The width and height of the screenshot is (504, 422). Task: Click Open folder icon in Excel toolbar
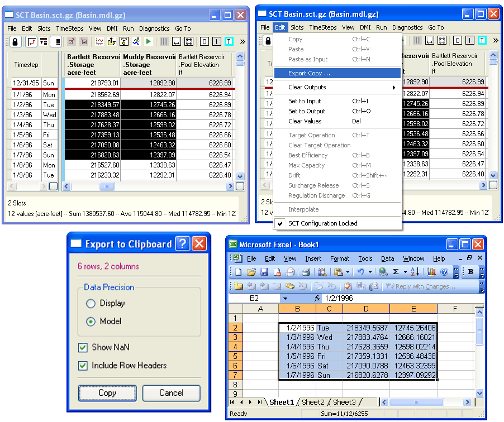click(251, 272)
